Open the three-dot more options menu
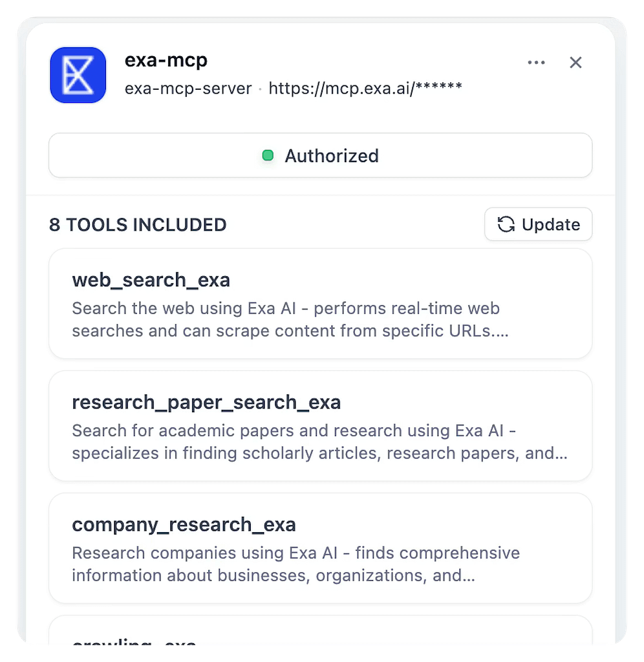644x662 pixels. [x=536, y=63]
